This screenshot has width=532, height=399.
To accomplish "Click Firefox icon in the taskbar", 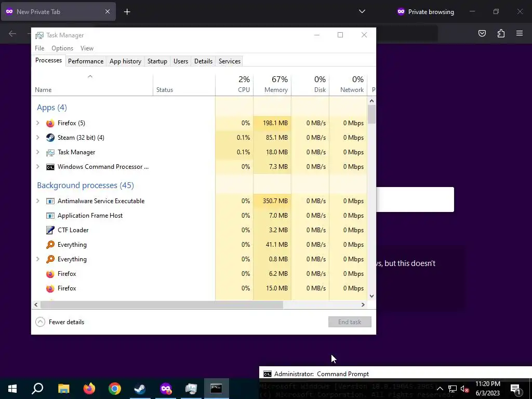I will (89, 389).
